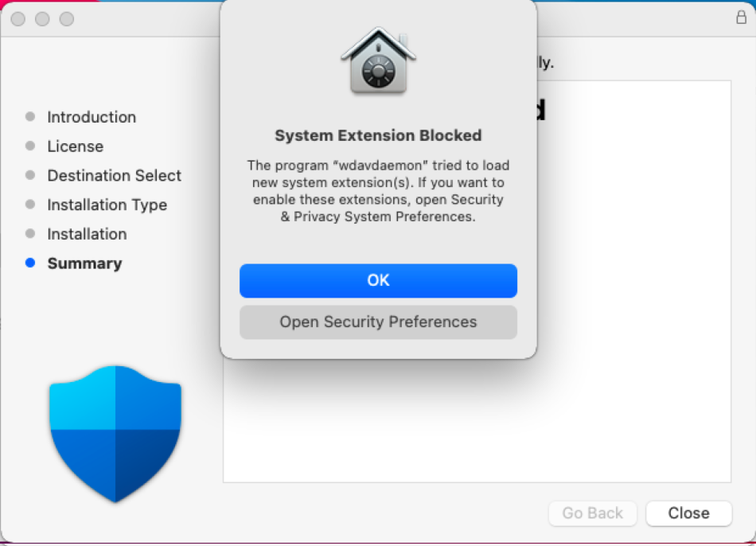Click the Go Back button

[593, 513]
